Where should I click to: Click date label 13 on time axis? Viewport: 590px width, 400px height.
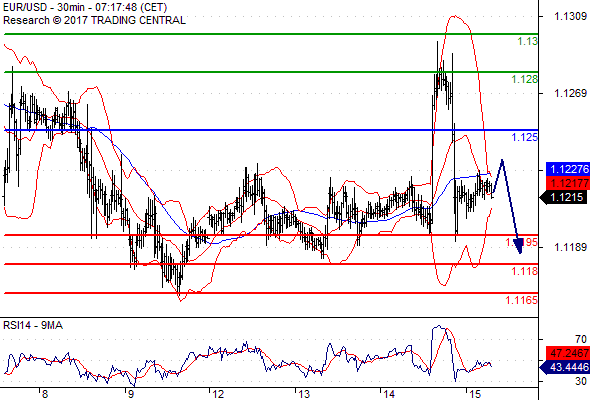(304, 394)
